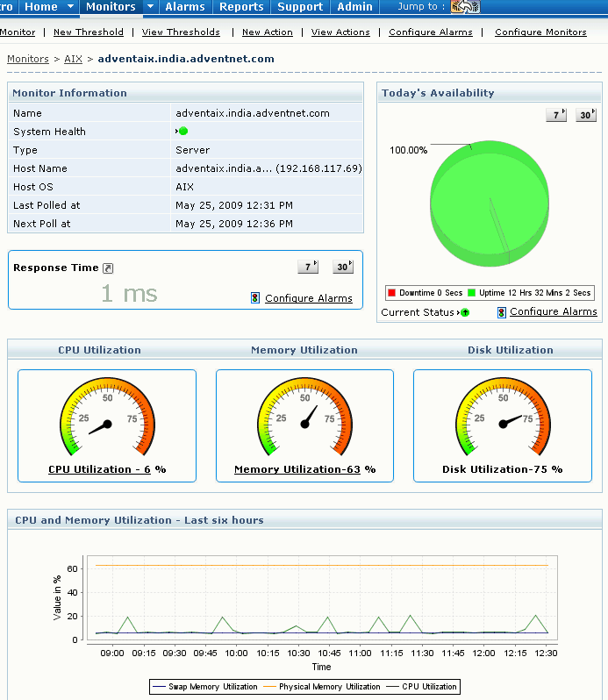Viewport: 608px width, 700px height.
Task: Click the New Threshold link
Action: click(x=89, y=32)
